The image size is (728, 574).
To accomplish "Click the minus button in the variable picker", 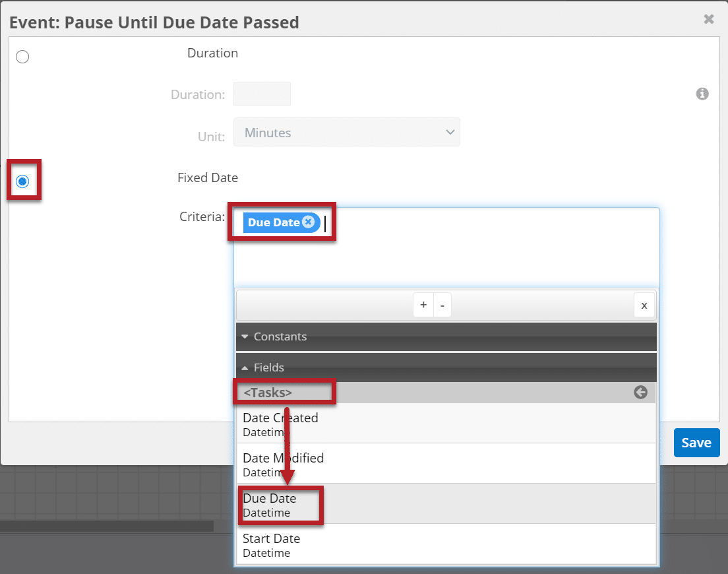I will [x=442, y=305].
